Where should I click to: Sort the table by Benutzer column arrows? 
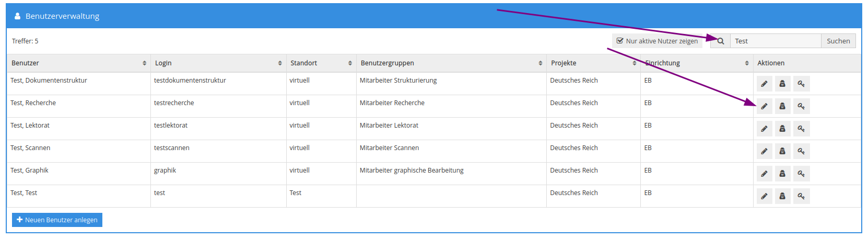tap(145, 63)
